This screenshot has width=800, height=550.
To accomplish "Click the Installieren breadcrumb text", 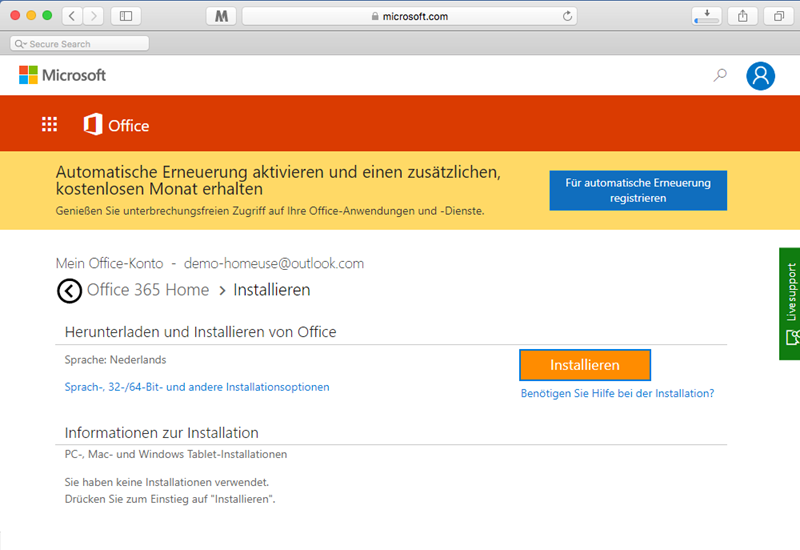I will [x=271, y=290].
